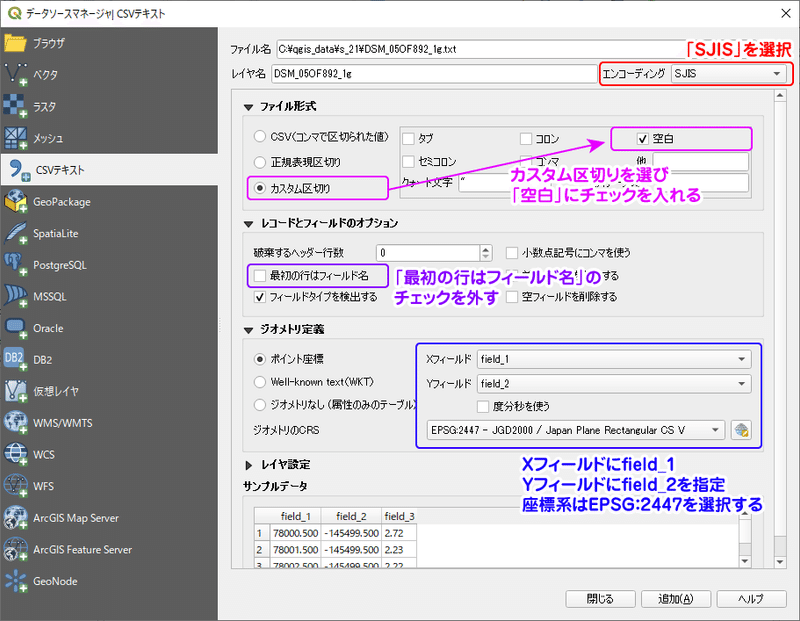Select ジオメトリなし (属性のみのテーブル) radio button
800x621 pixels.
(260, 405)
